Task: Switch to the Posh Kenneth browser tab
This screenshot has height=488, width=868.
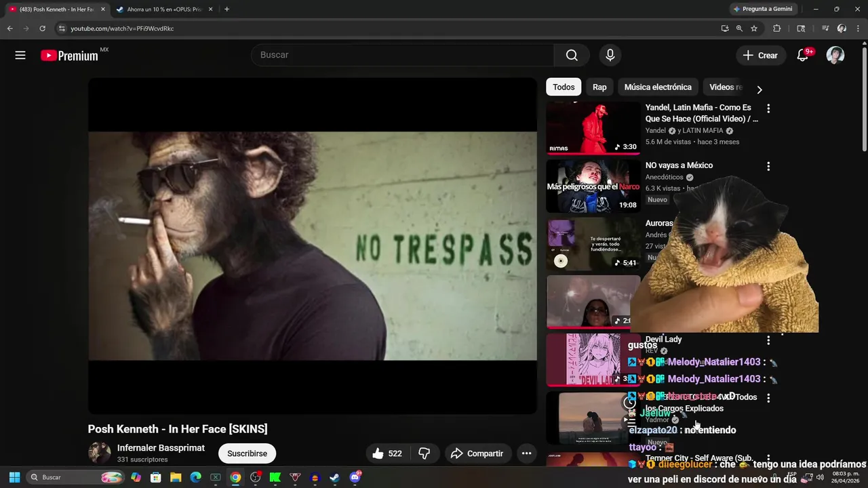Action: [x=56, y=9]
